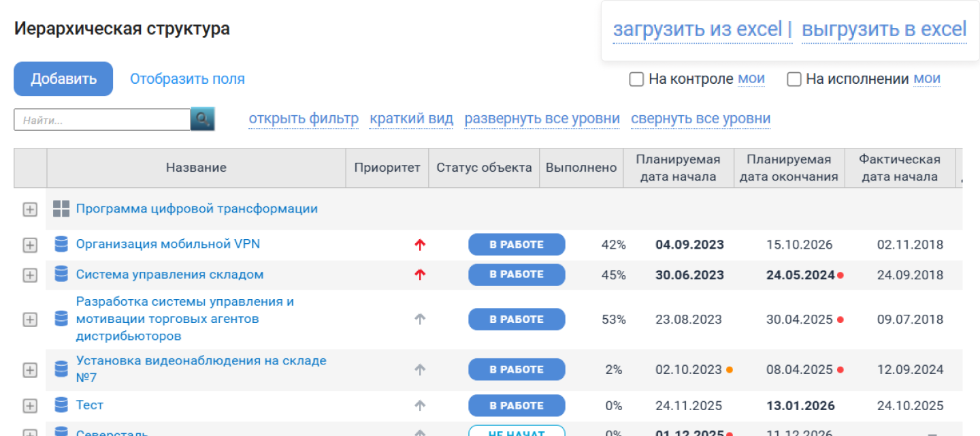Click red priority arrow for Организация мобильной VPN
The image size is (980, 436).
[420, 245]
